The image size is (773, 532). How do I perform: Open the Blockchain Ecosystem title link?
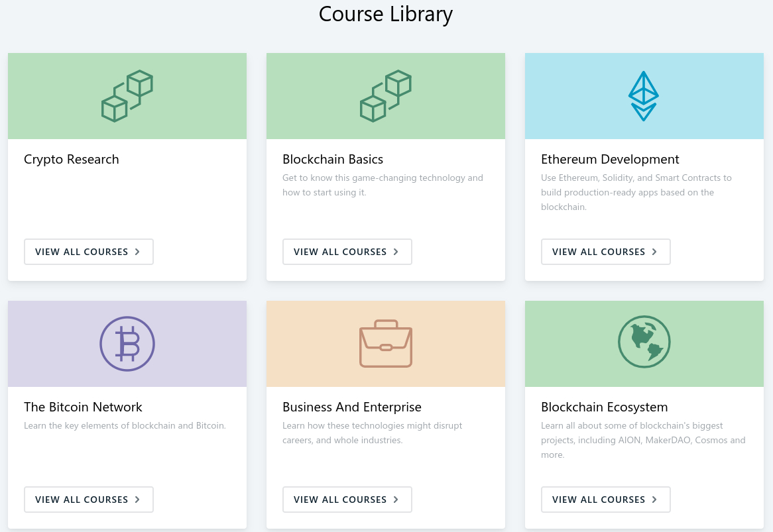tap(604, 407)
